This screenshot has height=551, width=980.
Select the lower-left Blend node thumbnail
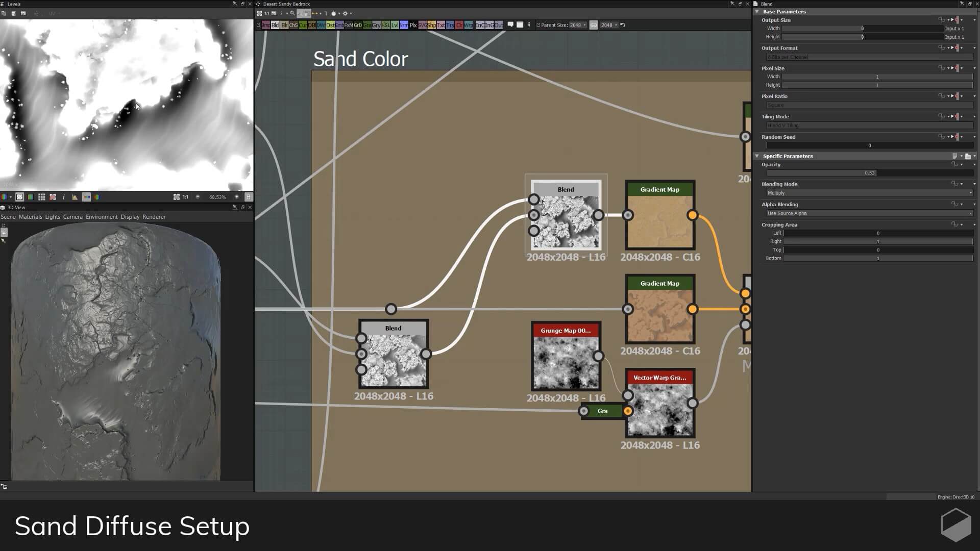393,354
